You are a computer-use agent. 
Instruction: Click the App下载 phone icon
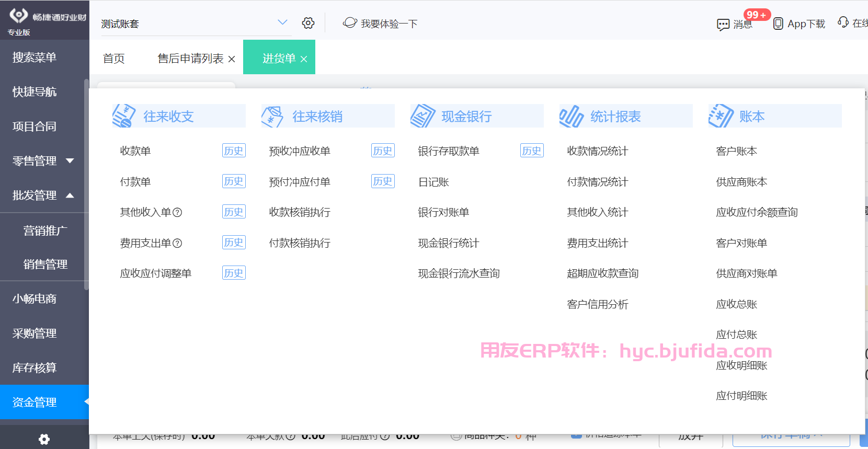(778, 24)
